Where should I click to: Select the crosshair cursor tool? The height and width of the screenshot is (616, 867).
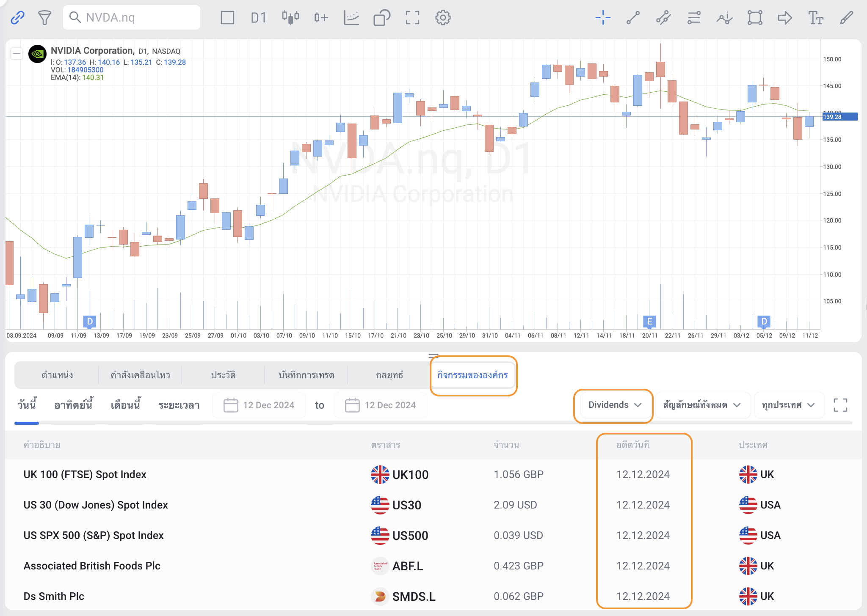603,18
